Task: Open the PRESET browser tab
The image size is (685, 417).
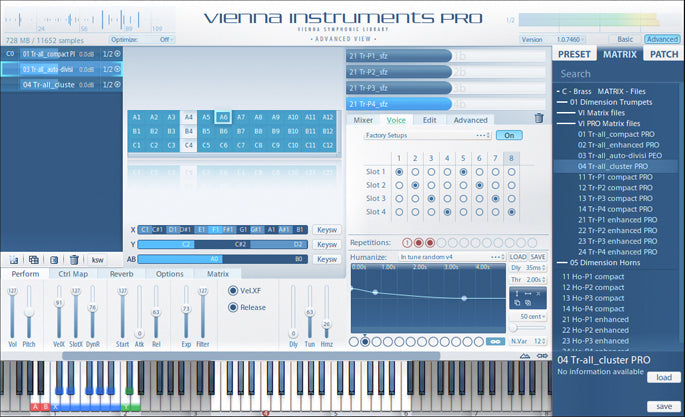Action: pyautogui.click(x=574, y=54)
